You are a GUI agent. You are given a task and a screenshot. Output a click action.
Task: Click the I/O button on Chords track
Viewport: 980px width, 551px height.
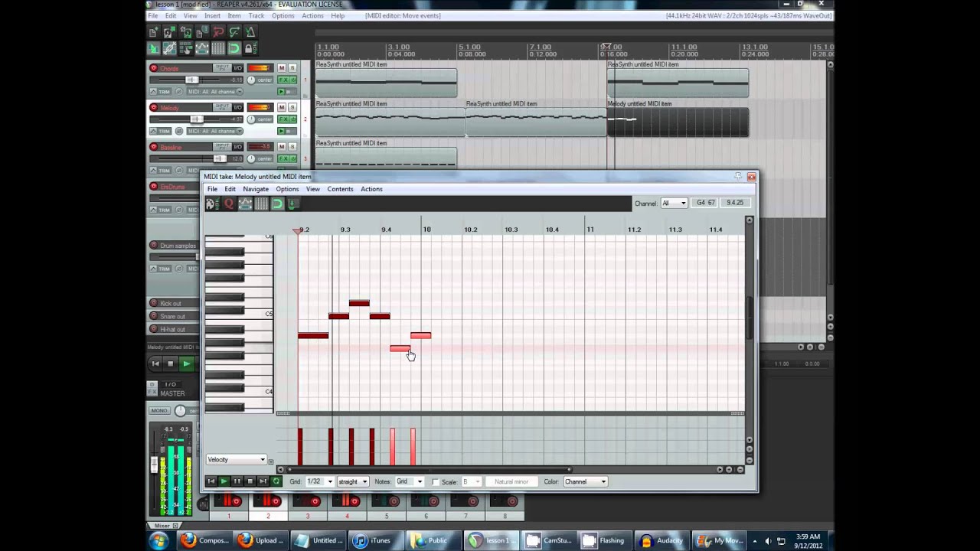237,68
